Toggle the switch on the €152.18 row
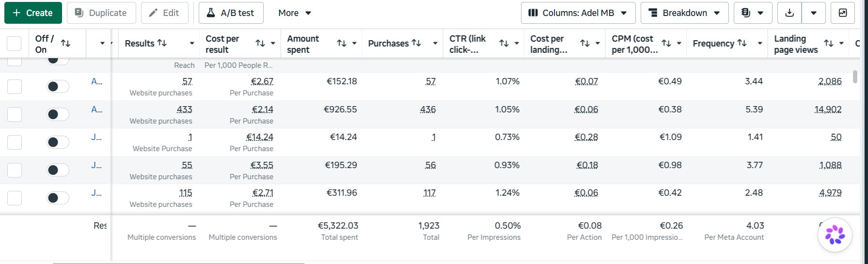Screen dimensions: 868x264 (x=58, y=86)
